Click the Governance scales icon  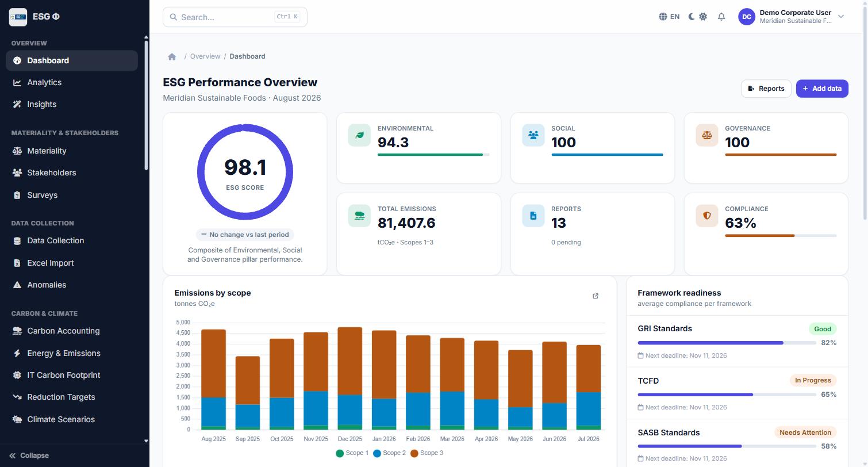pos(706,135)
